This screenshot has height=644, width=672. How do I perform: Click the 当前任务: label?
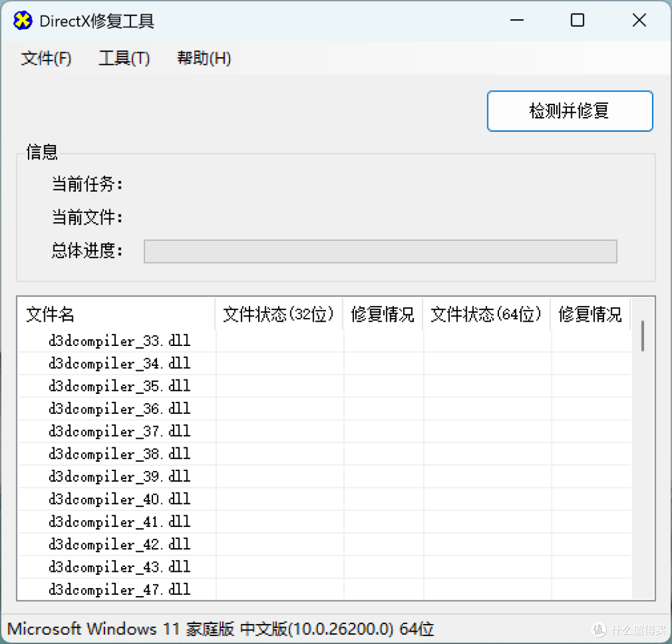tap(87, 184)
